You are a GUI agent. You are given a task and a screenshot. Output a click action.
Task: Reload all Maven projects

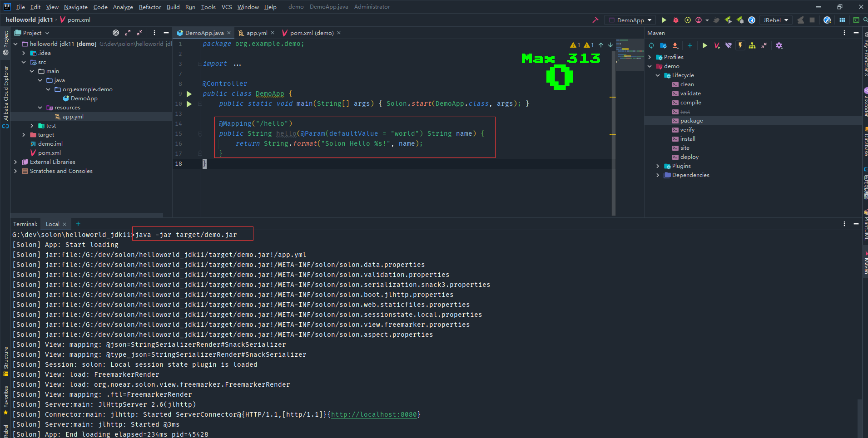651,45
